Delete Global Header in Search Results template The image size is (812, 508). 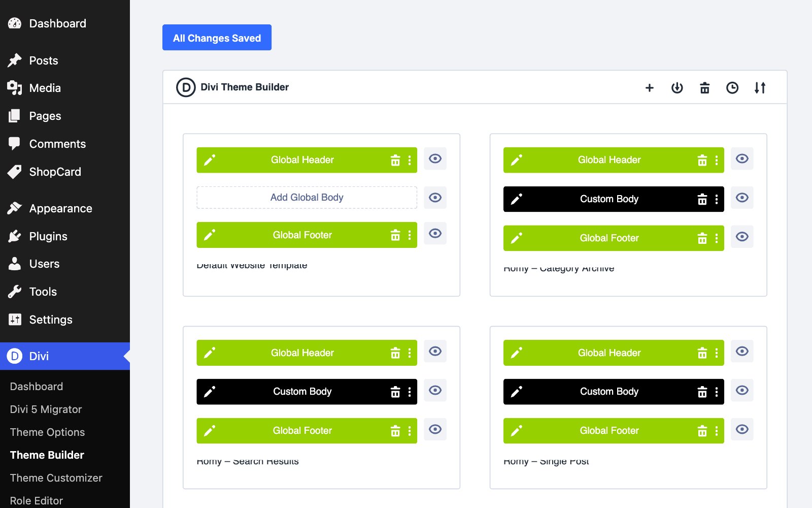point(395,353)
